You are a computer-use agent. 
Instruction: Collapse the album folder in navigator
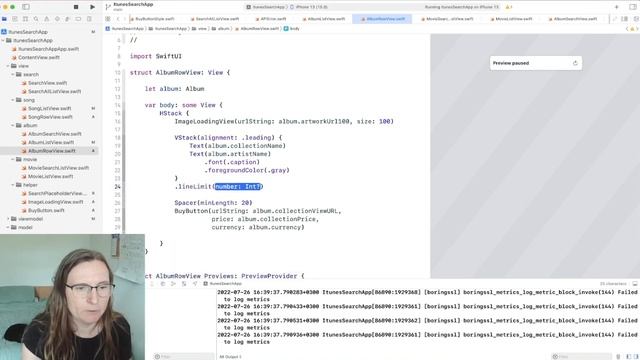13,125
